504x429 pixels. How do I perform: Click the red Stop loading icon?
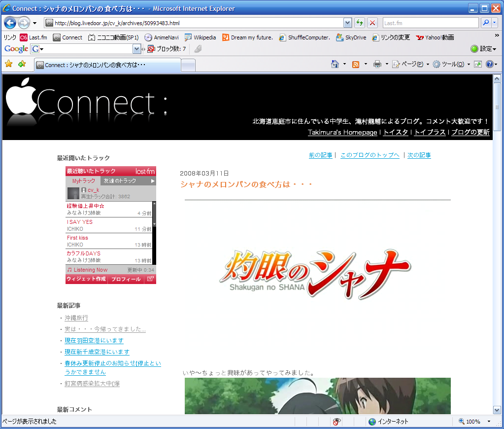tap(372, 23)
